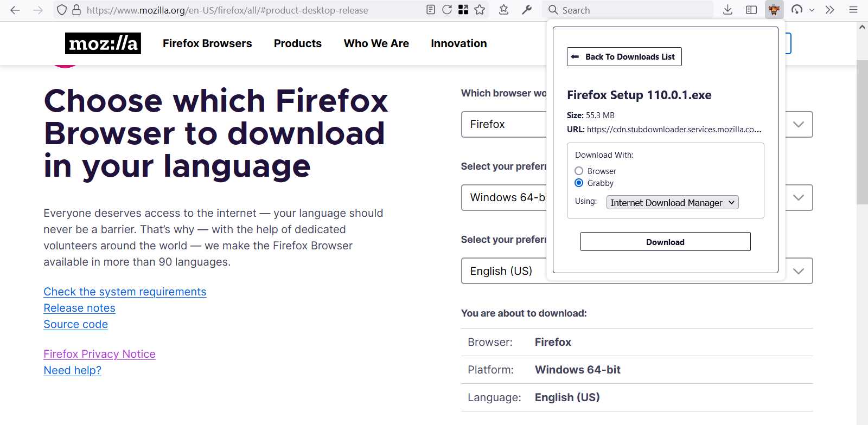Go forward one page in history

(38, 10)
